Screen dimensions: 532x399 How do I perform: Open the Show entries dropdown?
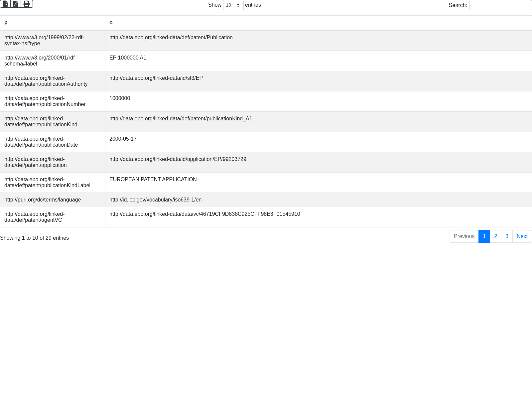pyautogui.click(x=233, y=5)
